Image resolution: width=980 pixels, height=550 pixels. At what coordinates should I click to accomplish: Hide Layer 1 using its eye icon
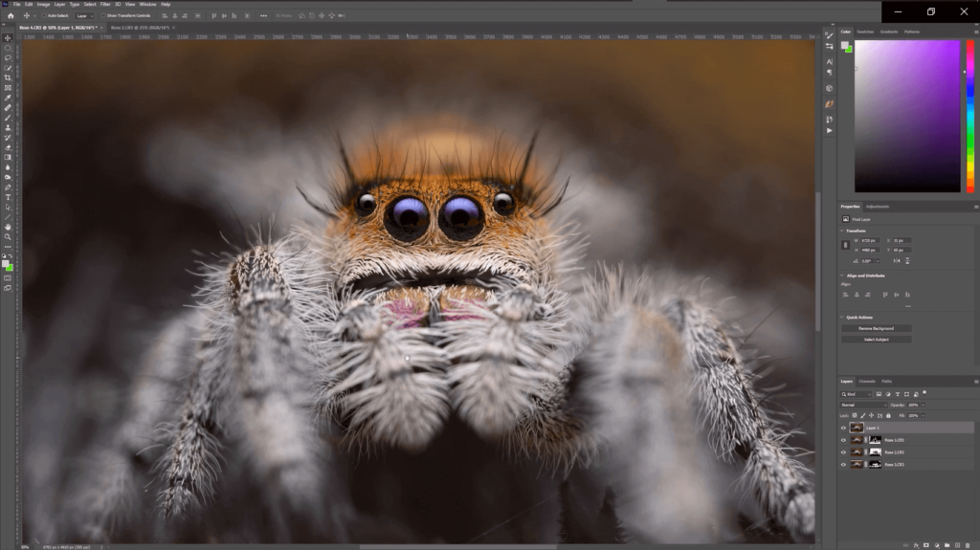tap(843, 429)
